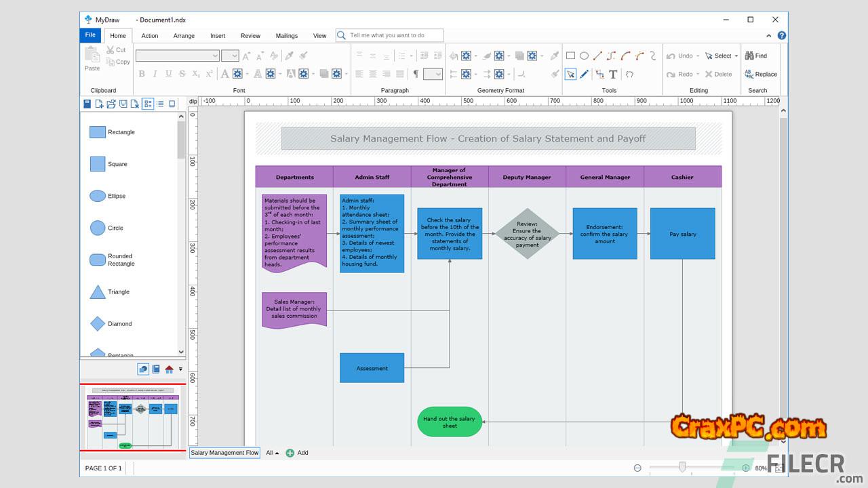Click the Diamond shape in the library

click(98, 324)
